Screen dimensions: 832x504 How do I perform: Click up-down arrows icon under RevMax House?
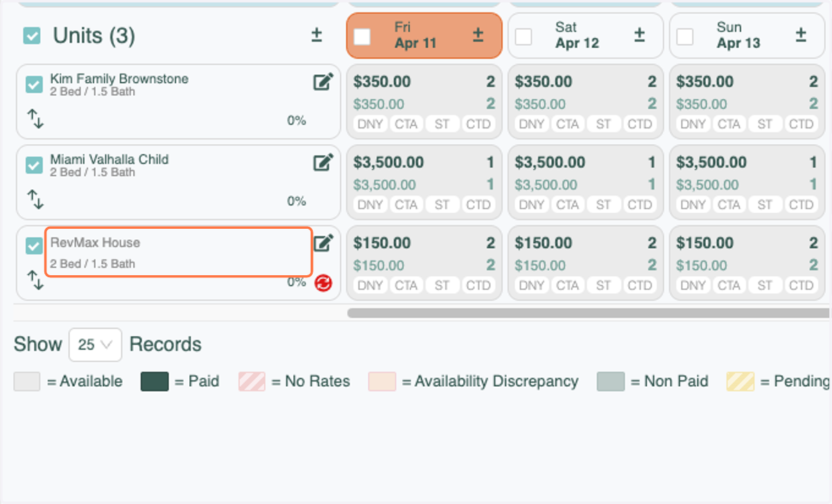click(35, 280)
